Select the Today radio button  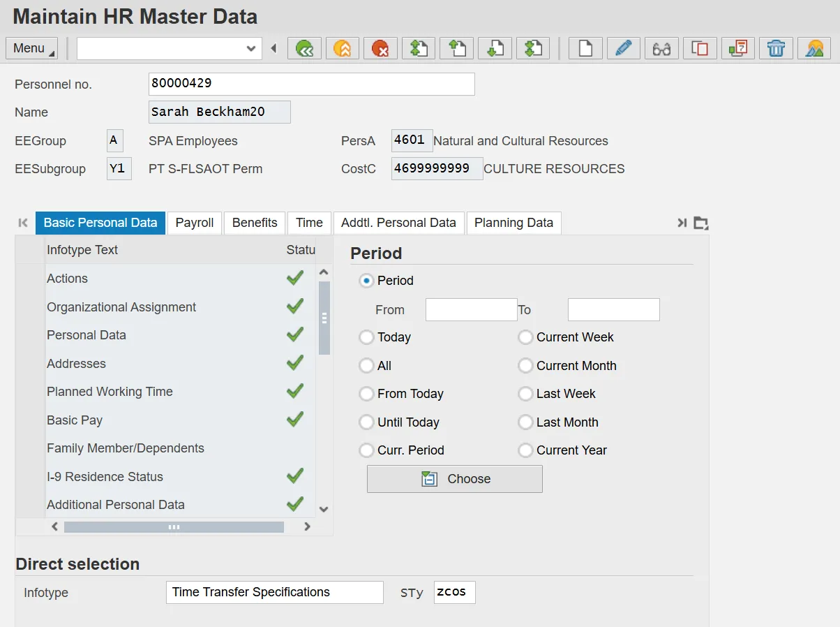[366, 337]
